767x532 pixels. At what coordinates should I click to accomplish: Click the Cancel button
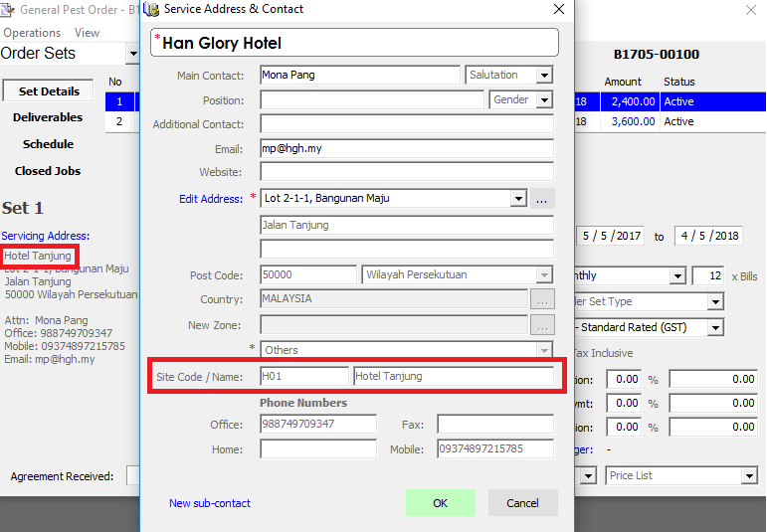(x=522, y=502)
